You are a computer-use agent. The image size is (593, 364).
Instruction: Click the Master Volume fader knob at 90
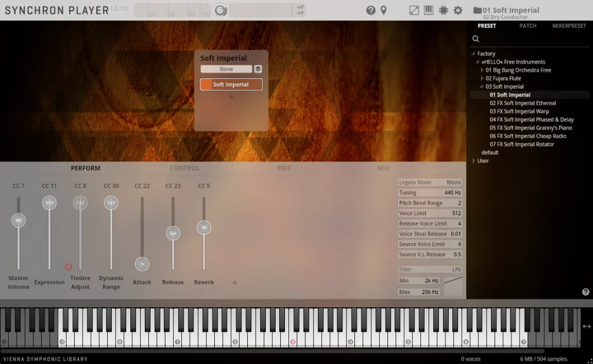(18, 220)
